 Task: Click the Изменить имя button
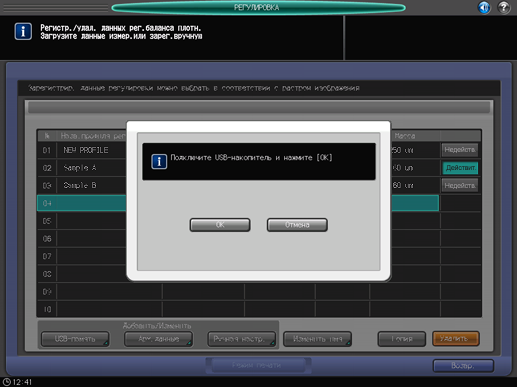(x=317, y=339)
